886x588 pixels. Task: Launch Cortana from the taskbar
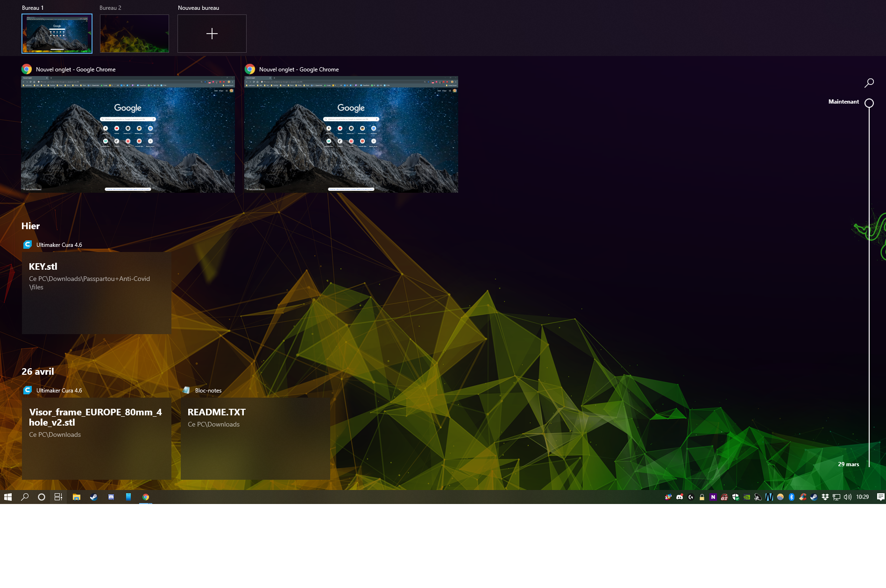pyautogui.click(x=42, y=497)
